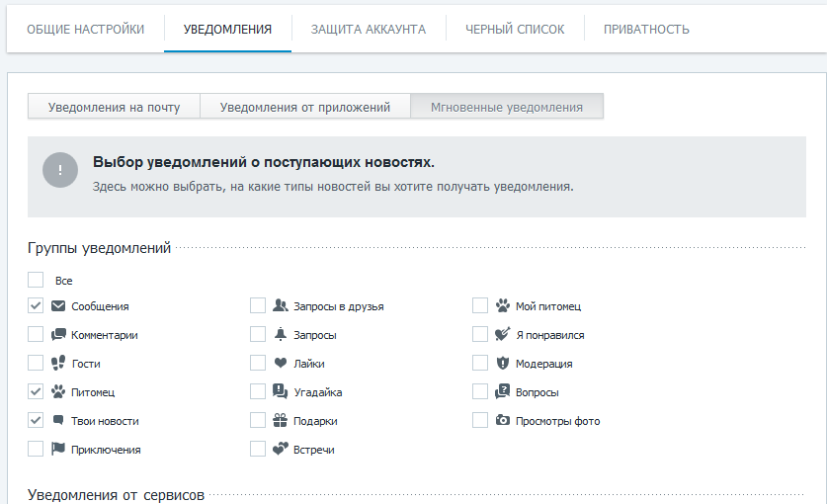Click the envelope icon next to Сообщения
The height and width of the screenshot is (504, 827).
click(x=58, y=306)
